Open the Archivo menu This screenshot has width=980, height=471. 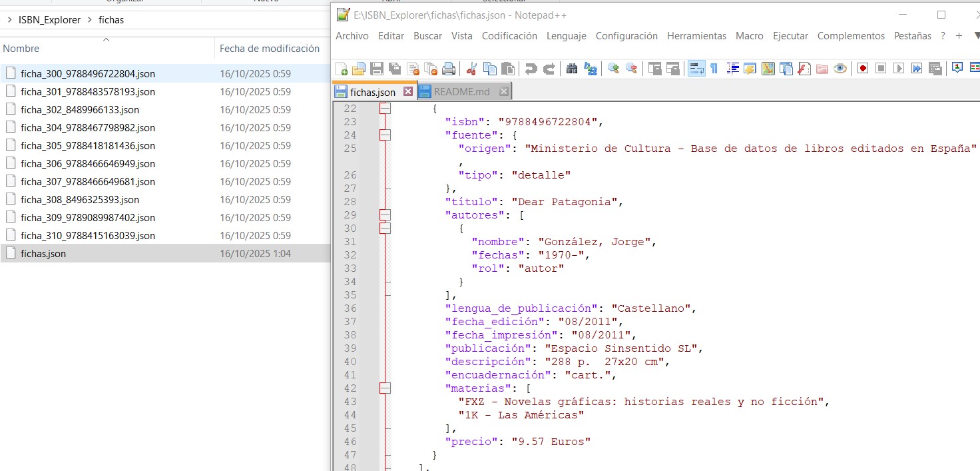pyautogui.click(x=352, y=36)
